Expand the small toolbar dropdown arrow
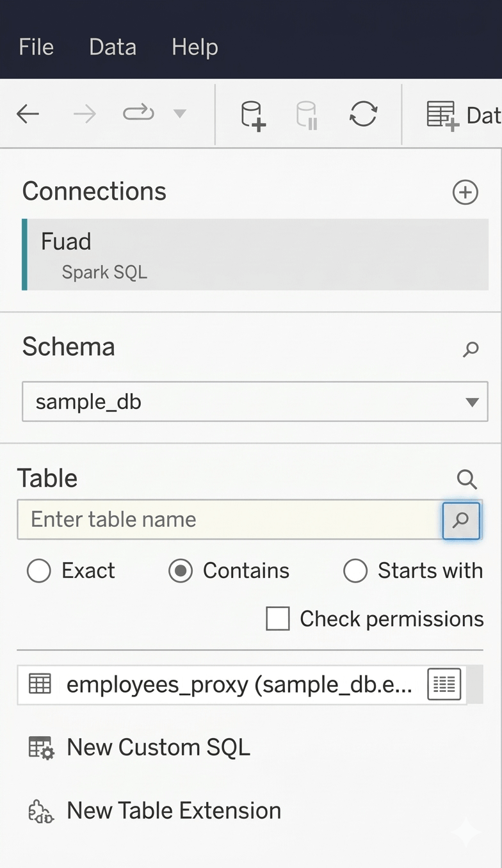502x868 pixels. [180, 115]
